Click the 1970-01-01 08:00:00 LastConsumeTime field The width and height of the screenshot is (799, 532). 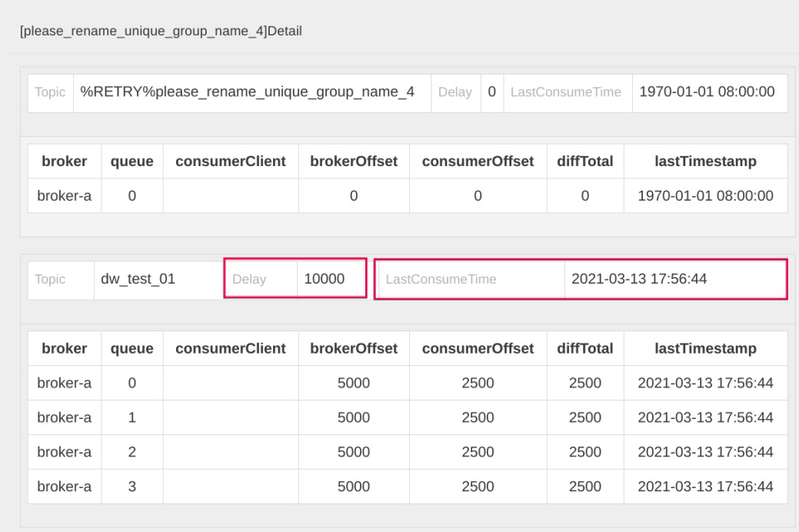pyautogui.click(x=705, y=92)
